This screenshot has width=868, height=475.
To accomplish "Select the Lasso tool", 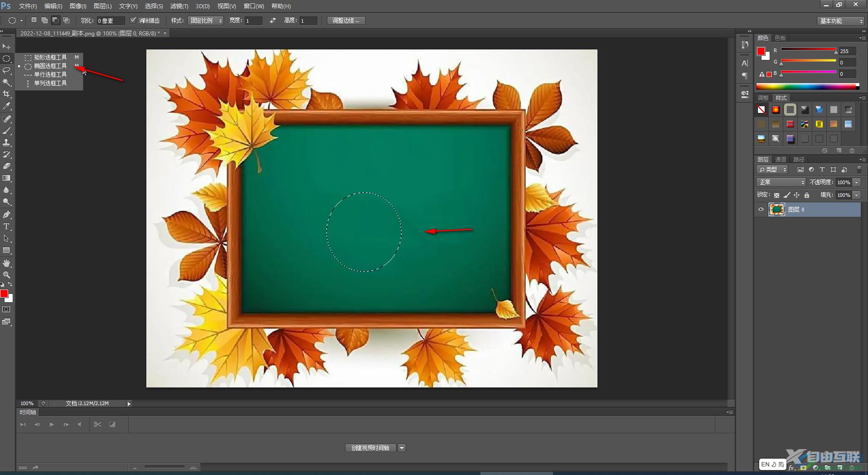I will [6, 70].
